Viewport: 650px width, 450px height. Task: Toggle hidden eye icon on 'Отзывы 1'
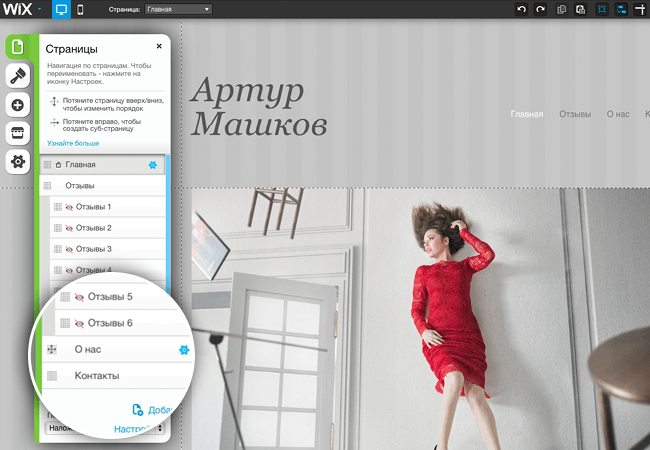point(69,207)
